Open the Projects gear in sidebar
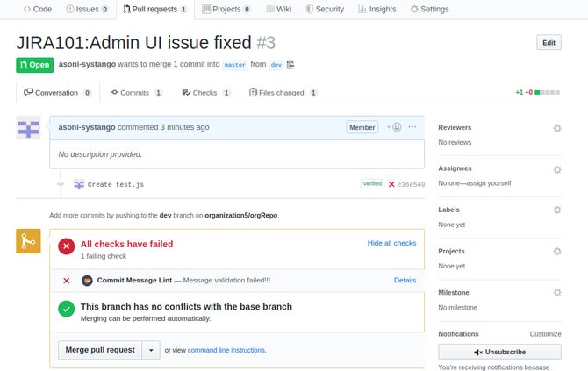 [556, 251]
